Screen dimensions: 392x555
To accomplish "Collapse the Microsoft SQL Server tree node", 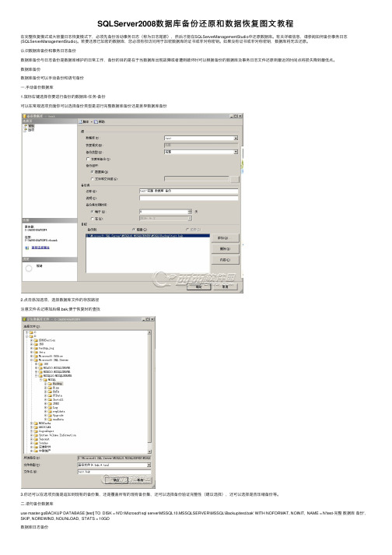I will [31, 360].
